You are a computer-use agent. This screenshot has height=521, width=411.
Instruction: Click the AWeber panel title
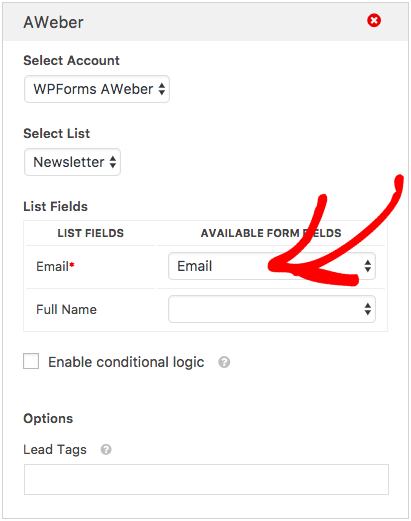tap(53, 22)
